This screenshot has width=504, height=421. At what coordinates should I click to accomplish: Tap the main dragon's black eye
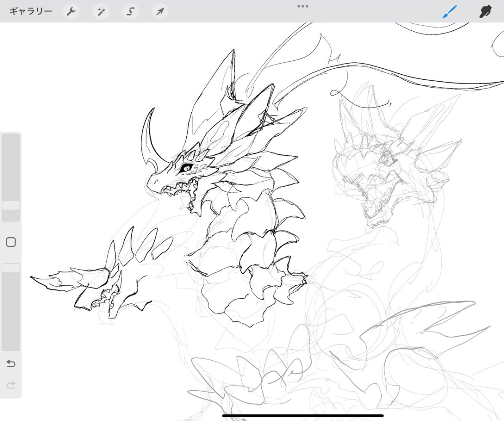[185, 168]
